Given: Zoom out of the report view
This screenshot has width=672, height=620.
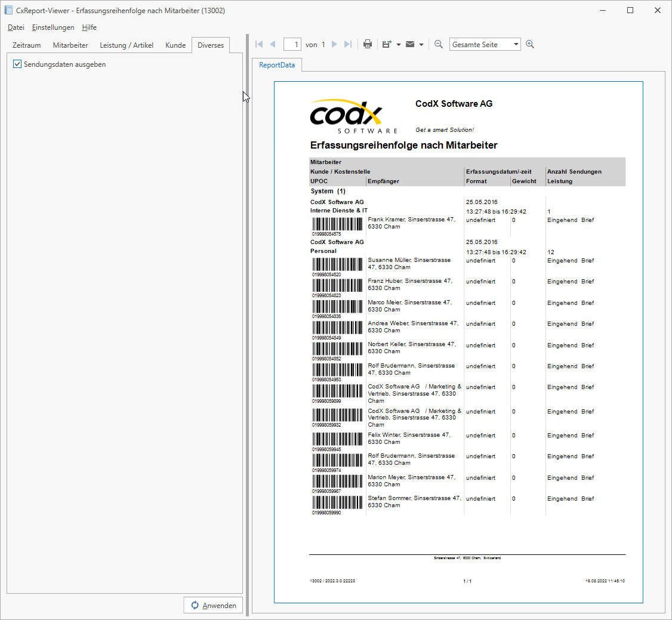Looking at the screenshot, I should click(x=438, y=44).
